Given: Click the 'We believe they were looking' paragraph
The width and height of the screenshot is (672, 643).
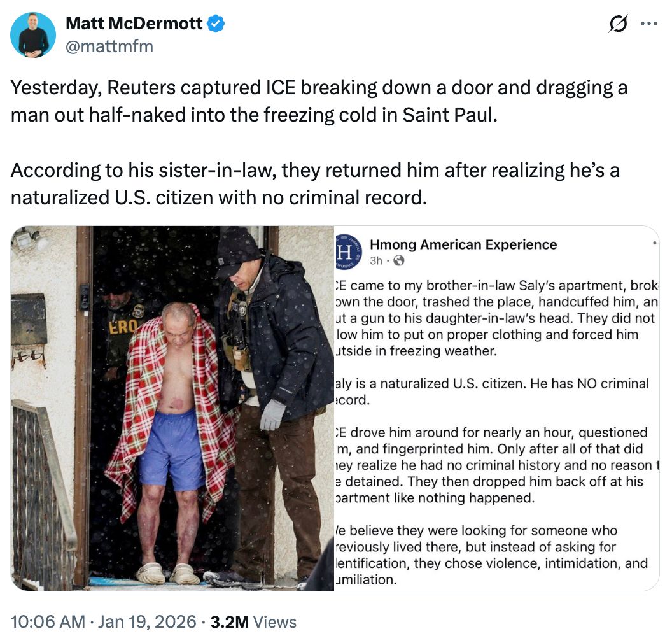Looking at the screenshot, I should (492, 555).
